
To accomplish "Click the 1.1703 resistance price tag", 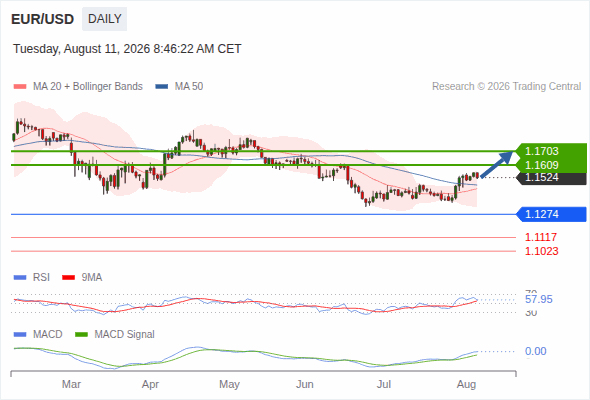I will 552,151.
